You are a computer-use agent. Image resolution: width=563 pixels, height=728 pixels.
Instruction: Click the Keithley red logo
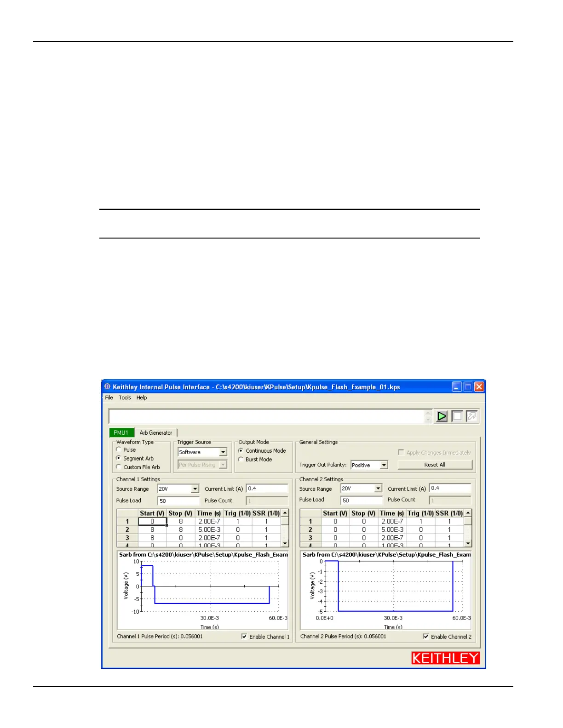point(445,658)
